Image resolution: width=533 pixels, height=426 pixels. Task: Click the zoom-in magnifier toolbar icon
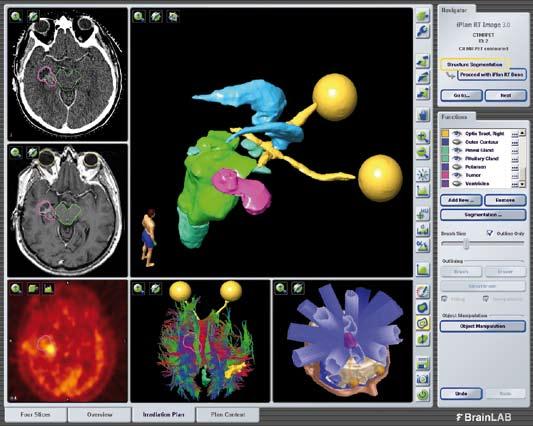click(x=423, y=137)
